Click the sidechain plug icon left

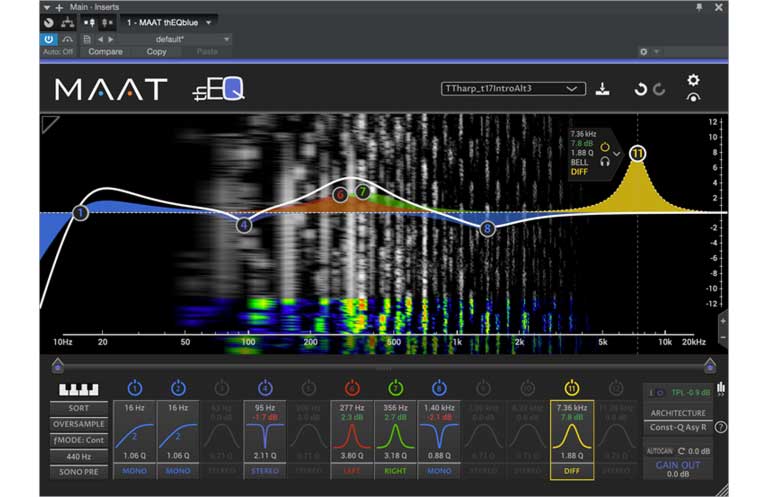coord(89,23)
